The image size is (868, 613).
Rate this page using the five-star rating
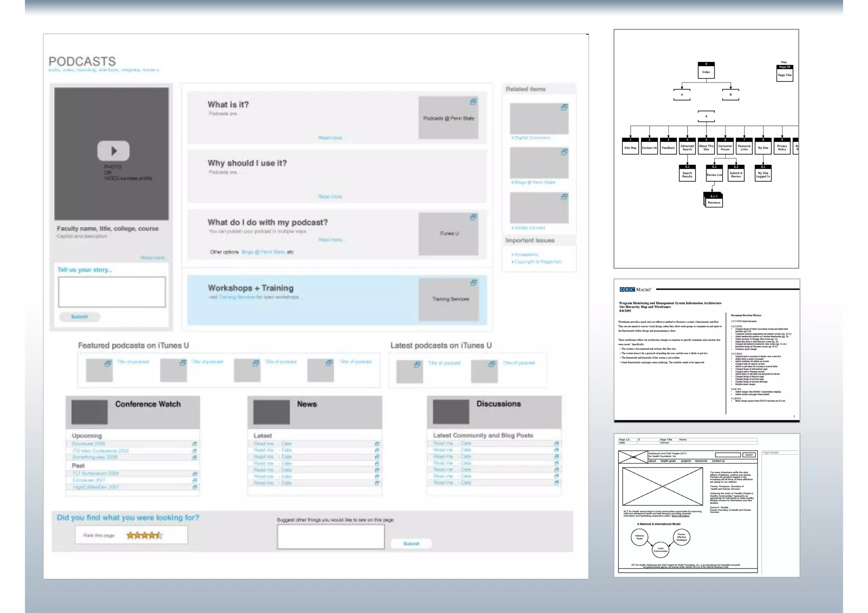[x=144, y=535]
